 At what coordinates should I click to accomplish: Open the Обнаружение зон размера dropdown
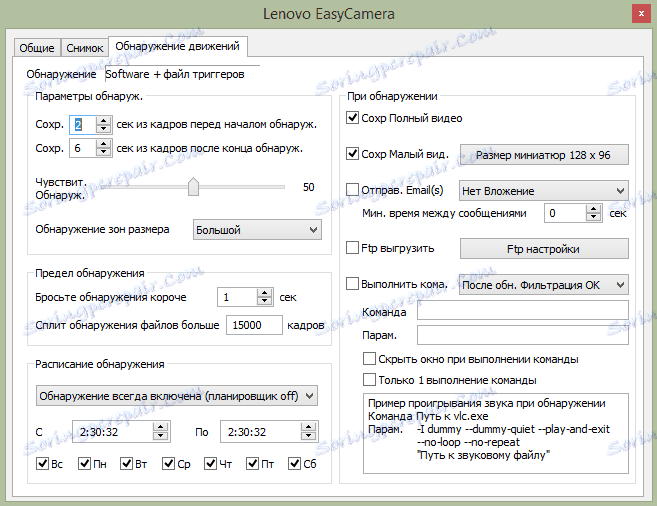(x=257, y=230)
